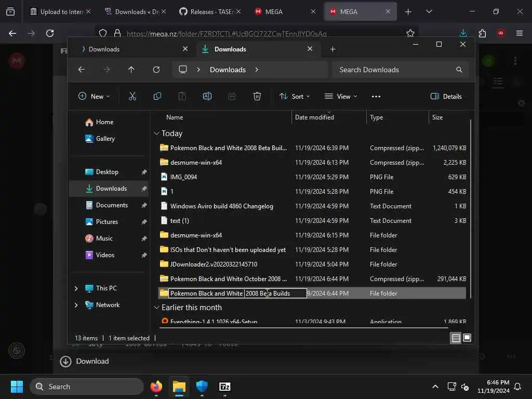Go back with Explorer's back arrow
Image resolution: width=532 pixels, height=399 pixels.
(x=82, y=70)
